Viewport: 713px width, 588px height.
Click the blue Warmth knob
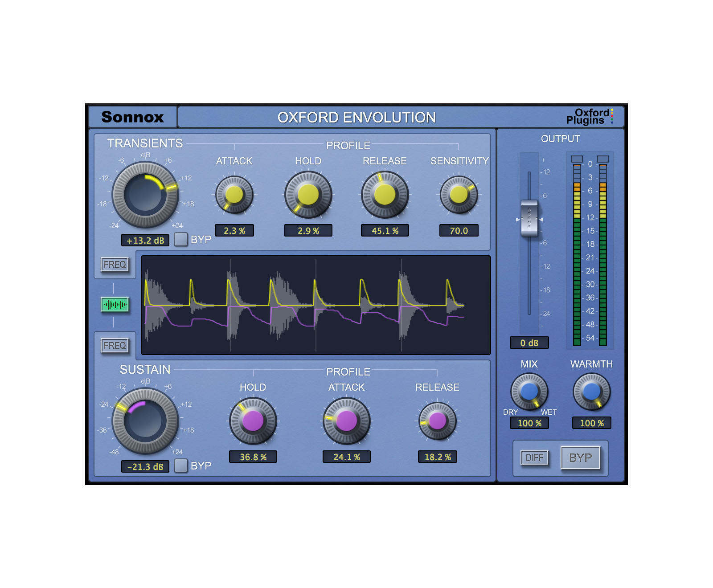point(591,392)
